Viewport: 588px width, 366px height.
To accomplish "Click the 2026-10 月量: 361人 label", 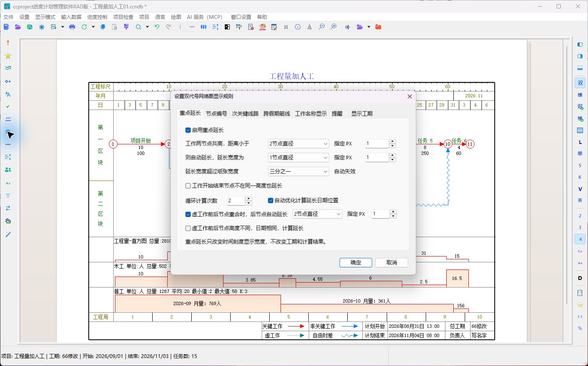I will tap(367, 301).
